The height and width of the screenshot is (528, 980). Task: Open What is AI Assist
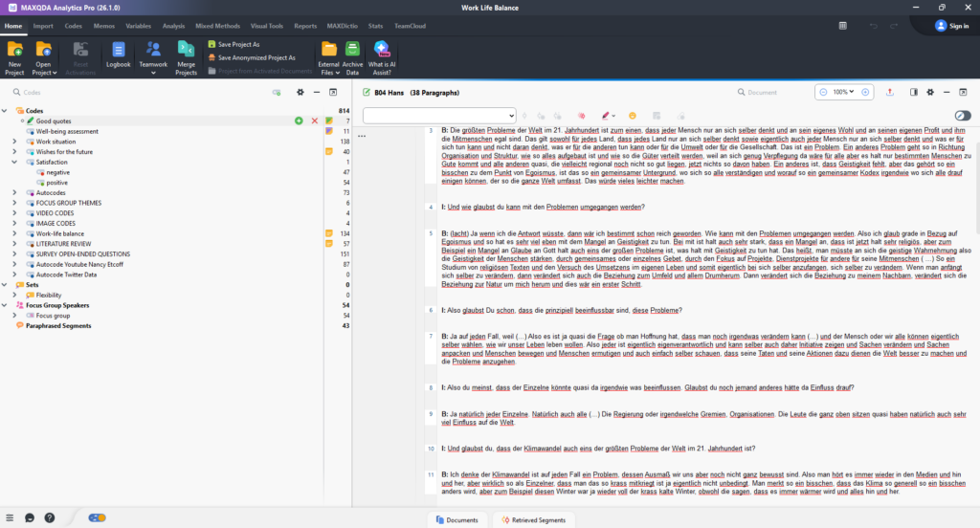click(381, 57)
